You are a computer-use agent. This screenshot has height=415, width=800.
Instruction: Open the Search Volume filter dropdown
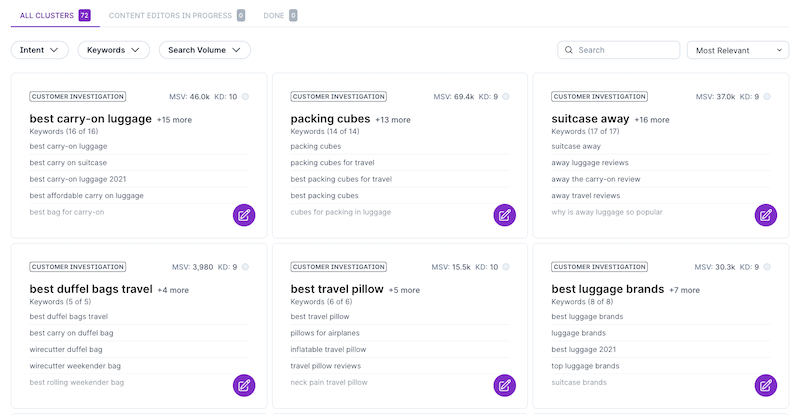[205, 50]
